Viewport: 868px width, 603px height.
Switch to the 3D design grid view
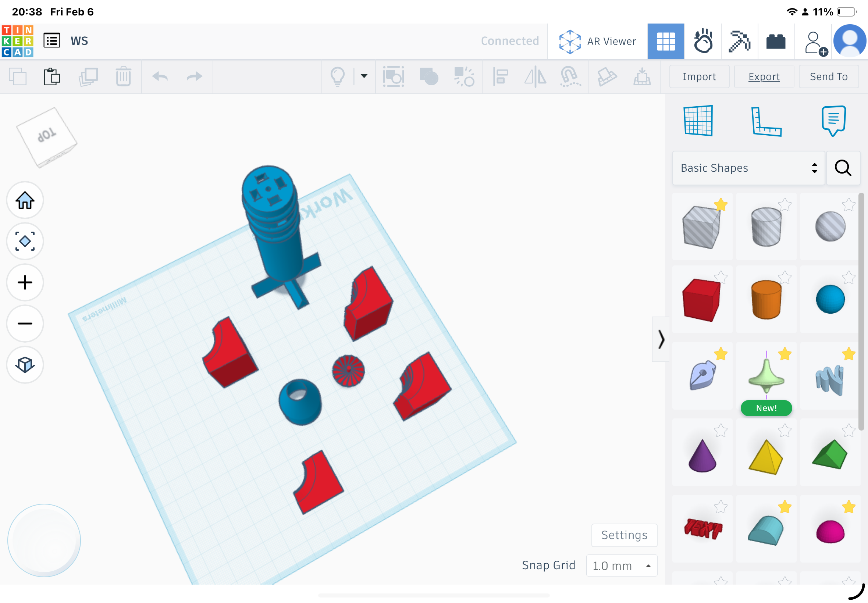(666, 41)
